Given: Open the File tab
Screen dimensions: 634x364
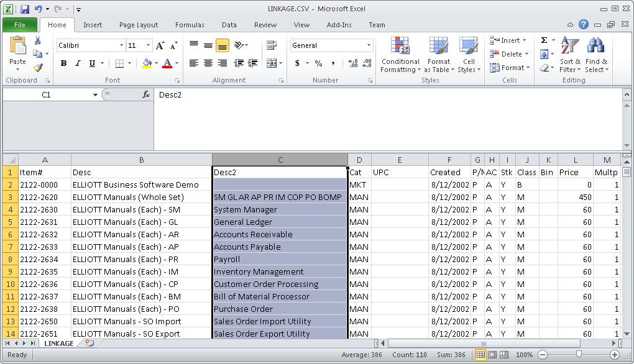Looking at the screenshot, I should click(x=20, y=25).
